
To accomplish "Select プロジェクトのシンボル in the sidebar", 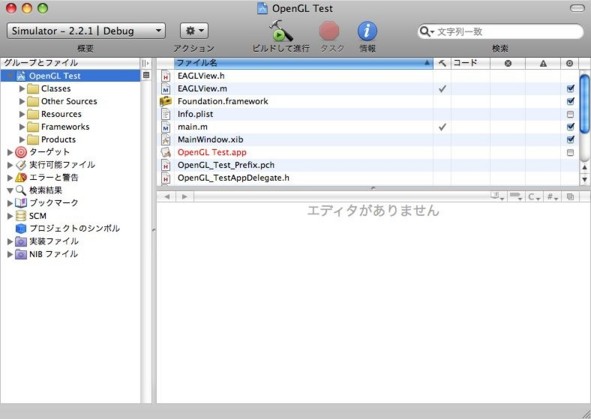I will click(75, 228).
